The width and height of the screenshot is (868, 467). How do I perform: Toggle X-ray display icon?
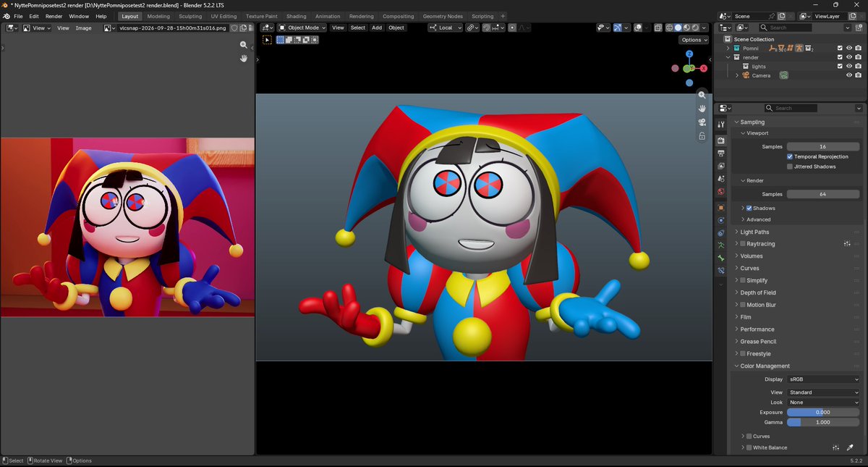[x=658, y=28]
